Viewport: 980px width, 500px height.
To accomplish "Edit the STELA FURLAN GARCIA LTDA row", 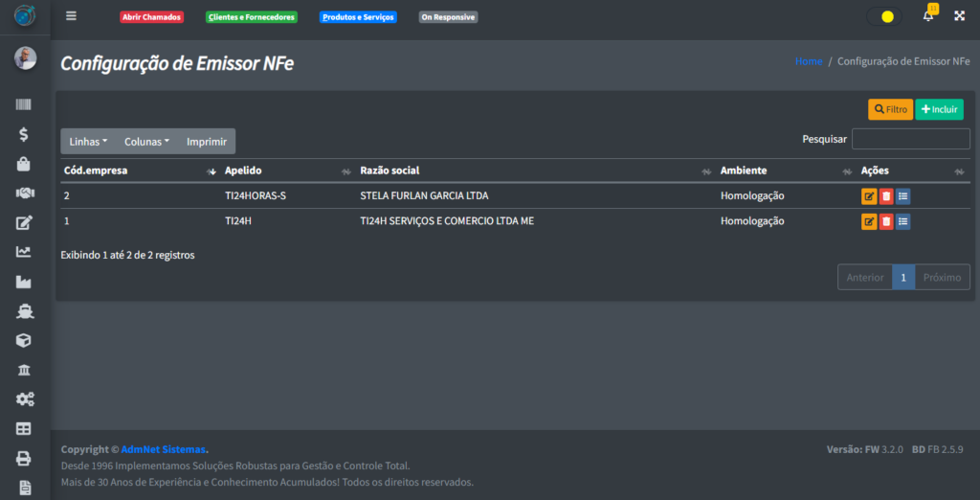I will tap(869, 196).
